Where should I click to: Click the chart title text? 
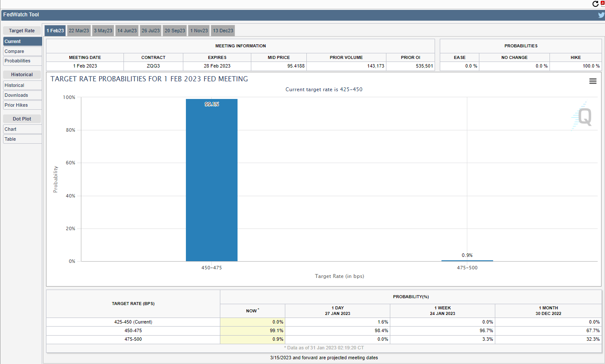pos(149,79)
